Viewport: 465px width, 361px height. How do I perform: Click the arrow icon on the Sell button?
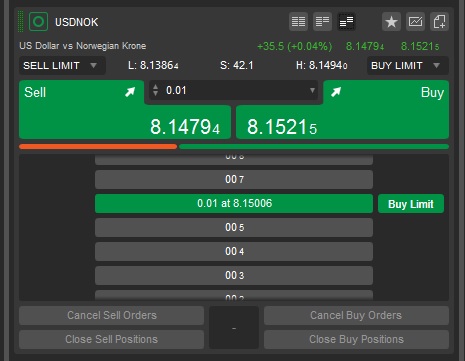130,92
